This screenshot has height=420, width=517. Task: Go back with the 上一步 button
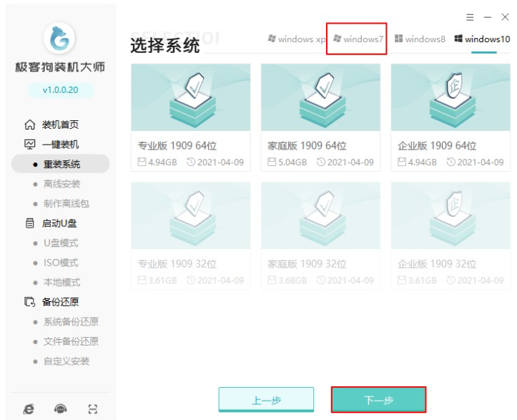click(266, 400)
